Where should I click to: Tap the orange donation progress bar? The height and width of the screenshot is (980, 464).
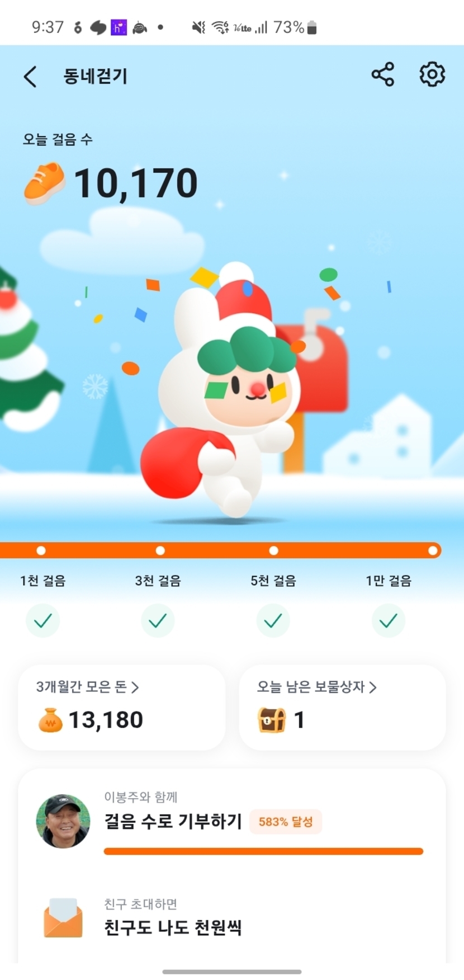pyautogui.click(x=263, y=851)
